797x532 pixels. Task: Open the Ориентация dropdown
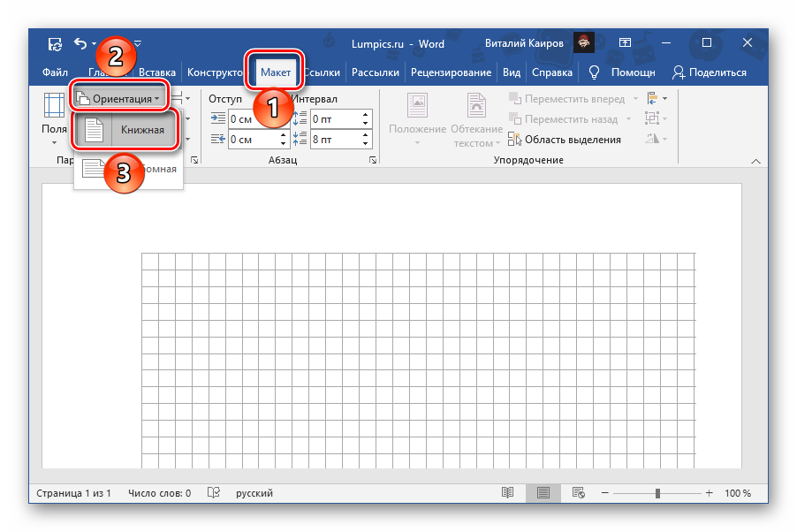(x=118, y=98)
